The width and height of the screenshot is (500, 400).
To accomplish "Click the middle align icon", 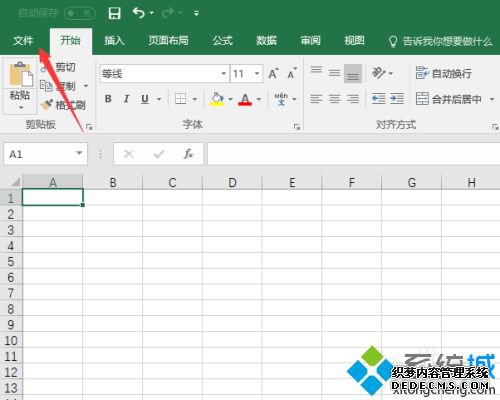I will point(334,73).
